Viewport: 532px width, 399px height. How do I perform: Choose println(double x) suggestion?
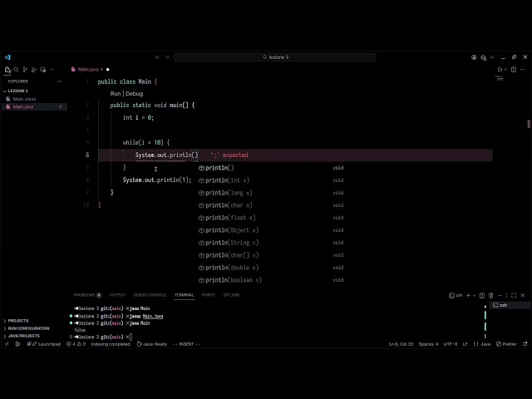pyautogui.click(x=272, y=268)
